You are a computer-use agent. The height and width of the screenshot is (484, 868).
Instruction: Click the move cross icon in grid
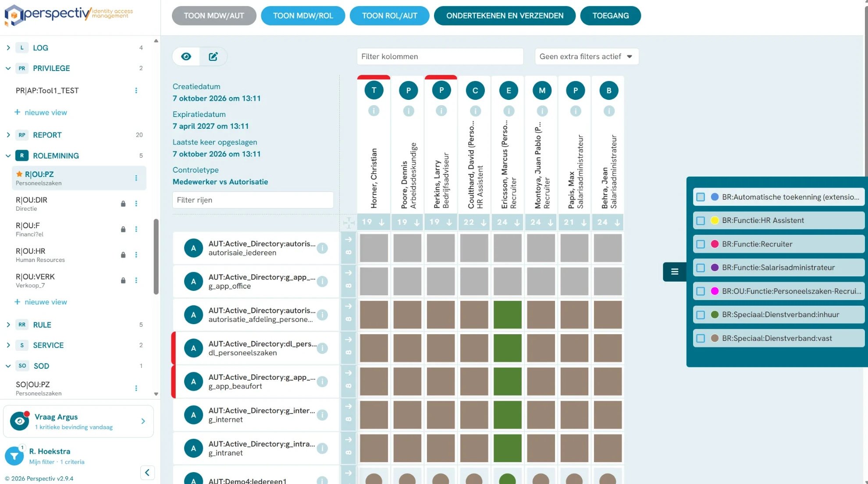click(x=349, y=223)
